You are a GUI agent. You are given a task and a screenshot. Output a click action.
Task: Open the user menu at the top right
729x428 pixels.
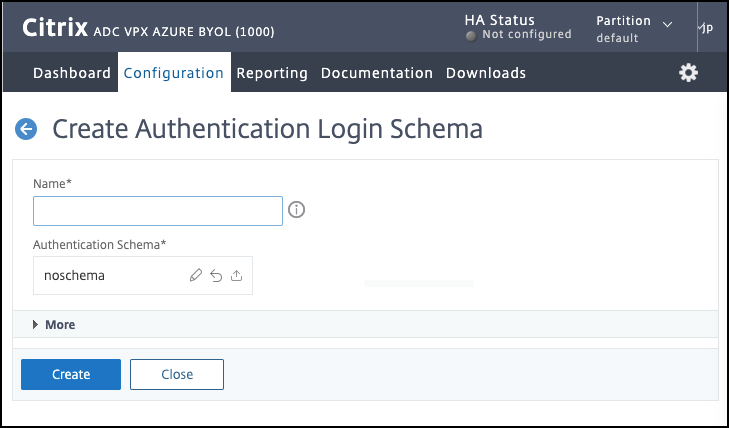tap(704, 27)
